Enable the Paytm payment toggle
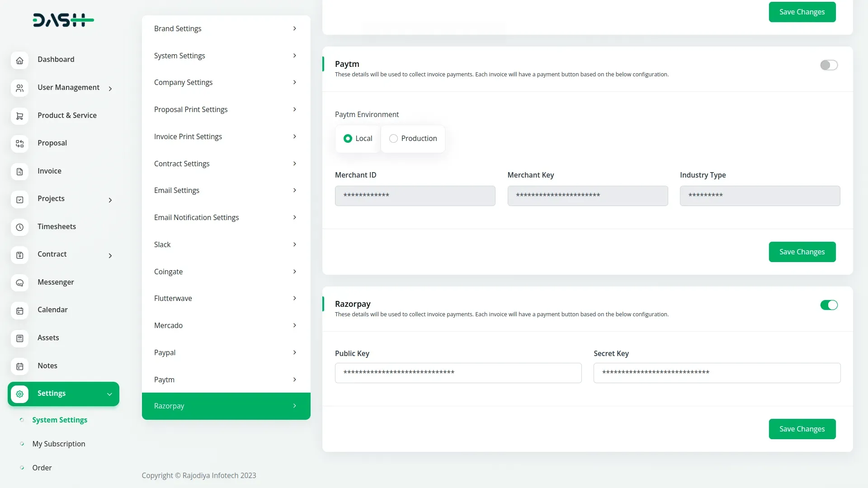This screenshot has height=488, width=868. (x=829, y=65)
